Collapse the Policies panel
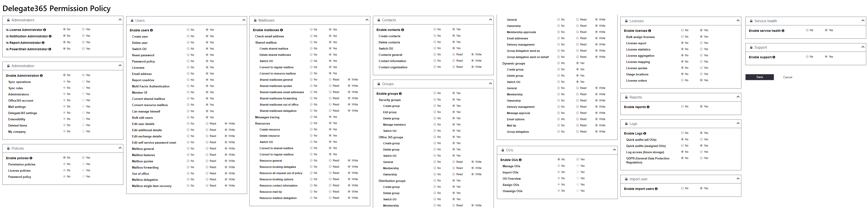Viewport: 868px width, 209px height. tap(120, 148)
